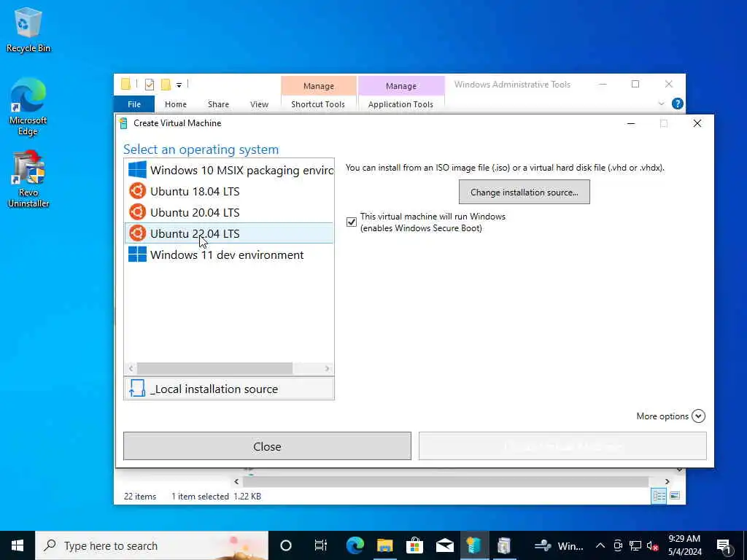Click Microsoft Edge desktop shortcut
This screenshot has width=747, height=560.
click(x=28, y=107)
